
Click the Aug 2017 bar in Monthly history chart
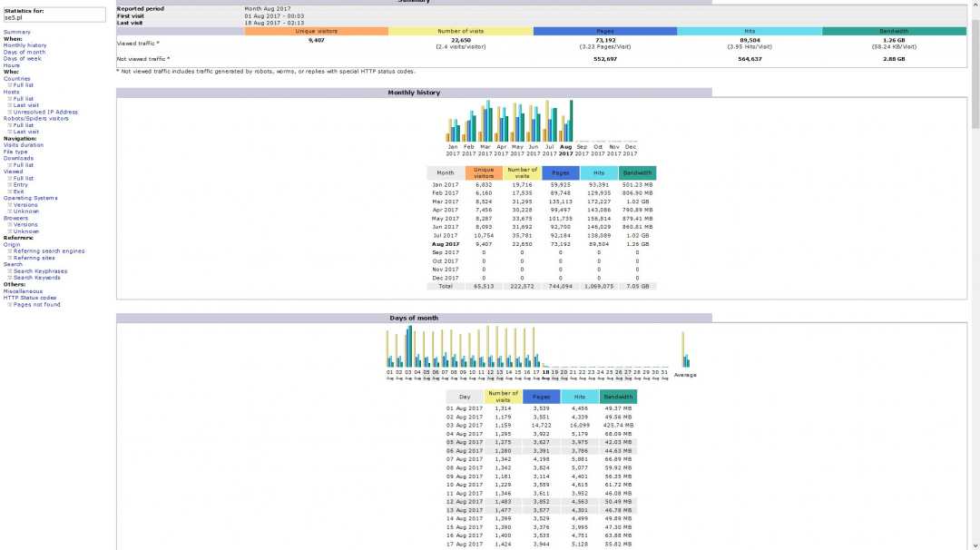point(566,122)
